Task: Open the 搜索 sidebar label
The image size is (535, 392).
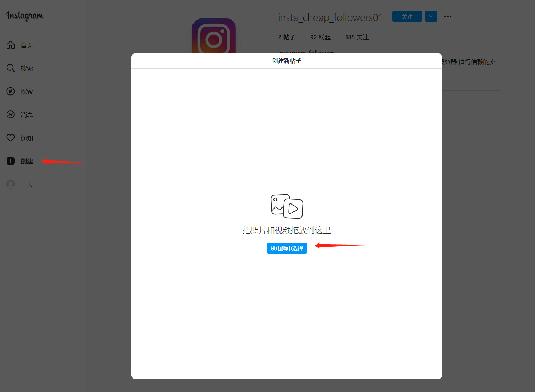Action: (x=27, y=68)
